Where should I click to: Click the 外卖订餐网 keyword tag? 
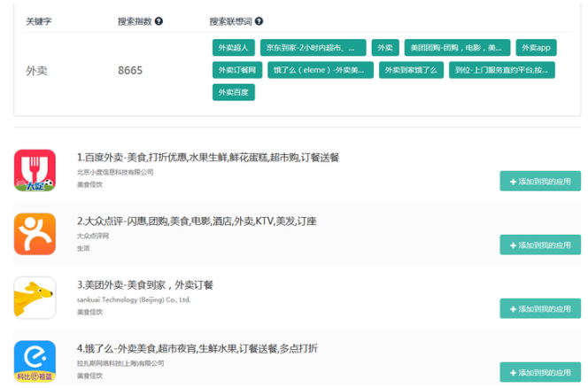coord(238,70)
